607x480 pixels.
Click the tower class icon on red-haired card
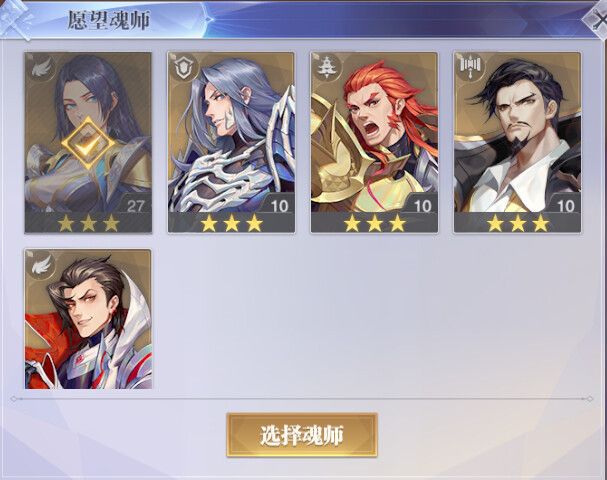[327, 68]
